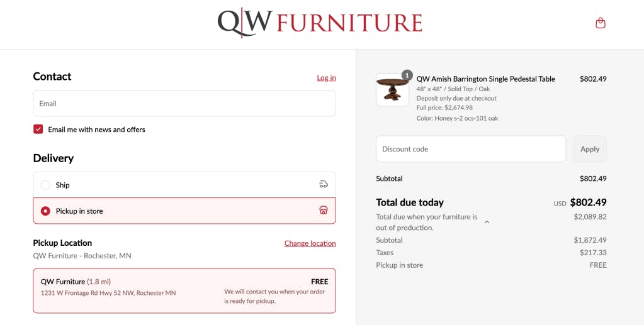The image size is (644, 325).
Task: Uncheck Email me with news and offers
Action: tap(38, 129)
